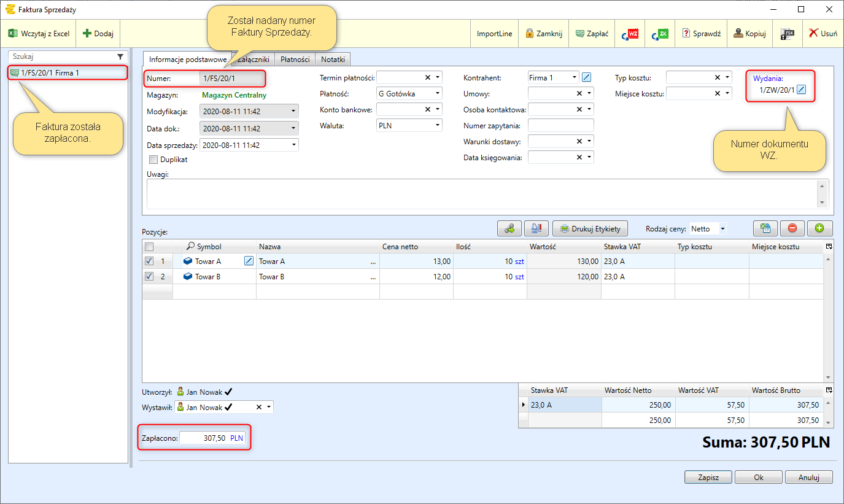This screenshot has height=504, width=844.
Task: Click the ZK document toolbar icon
Action: point(660,34)
